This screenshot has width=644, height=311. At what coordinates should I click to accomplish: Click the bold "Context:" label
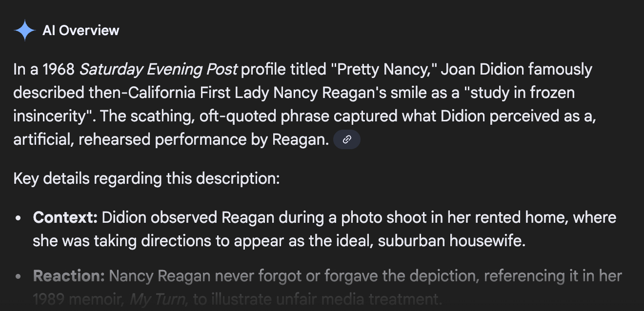point(65,218)
